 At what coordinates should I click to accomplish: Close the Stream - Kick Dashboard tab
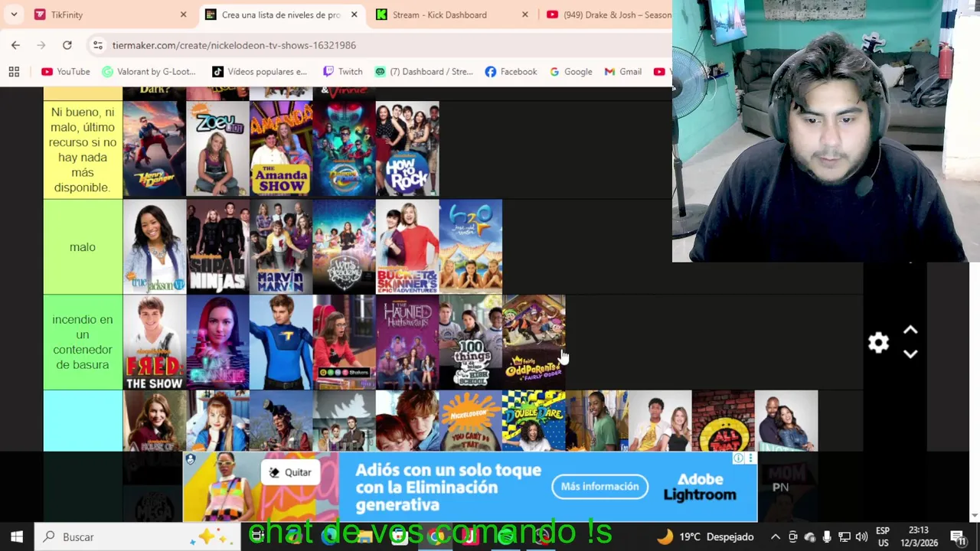pyautogui.click(x=524, y=15)
